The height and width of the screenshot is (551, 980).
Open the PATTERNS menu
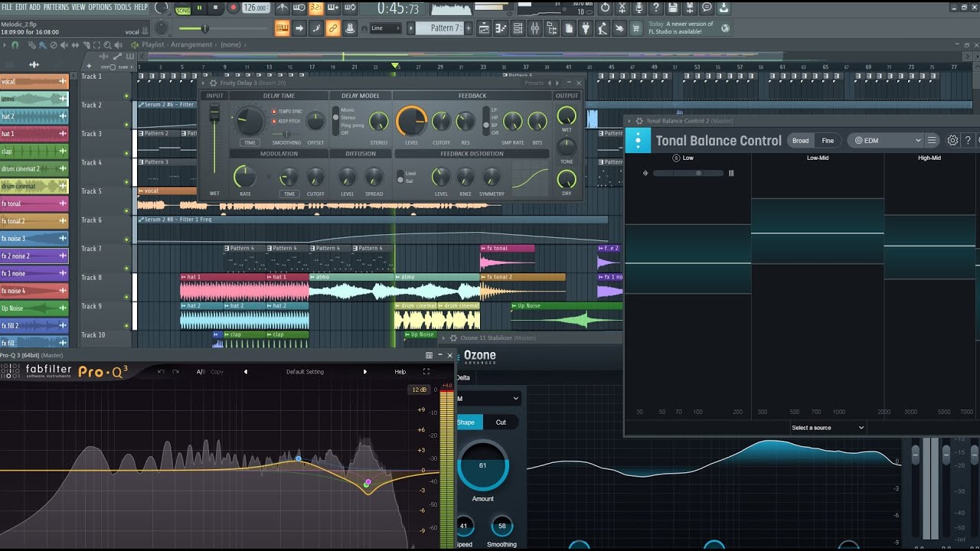(56, 7)
